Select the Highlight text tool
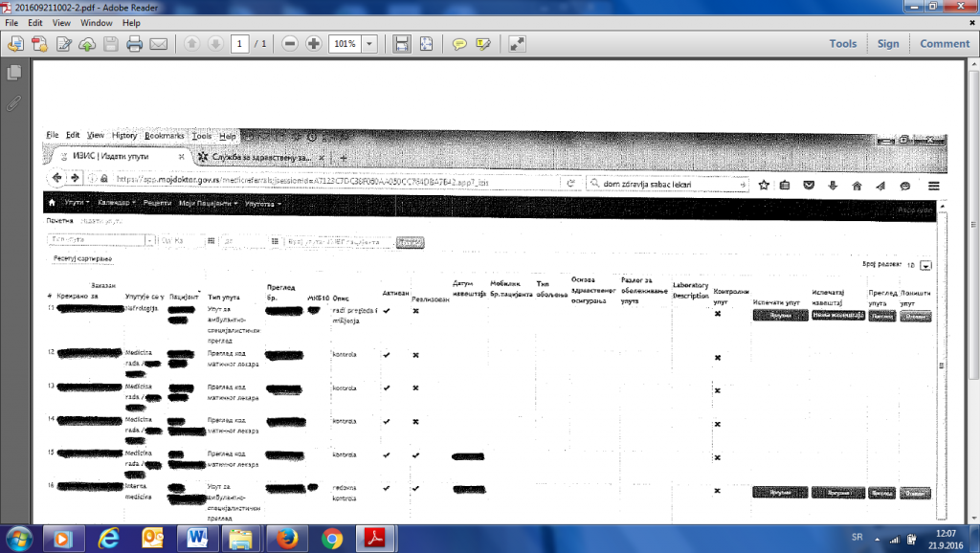This screenshot has width=980, height=553. [483, 44]
